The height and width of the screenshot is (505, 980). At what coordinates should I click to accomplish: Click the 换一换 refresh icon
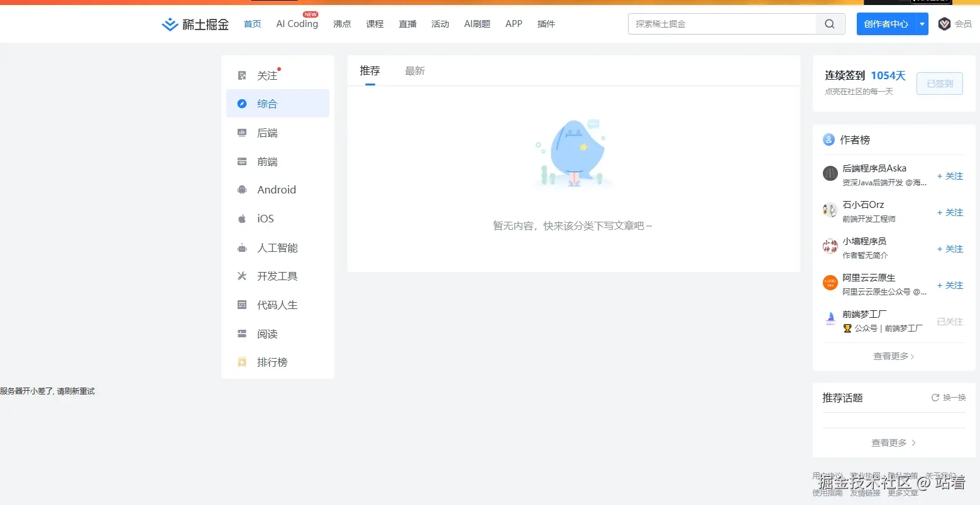point(935,398)
